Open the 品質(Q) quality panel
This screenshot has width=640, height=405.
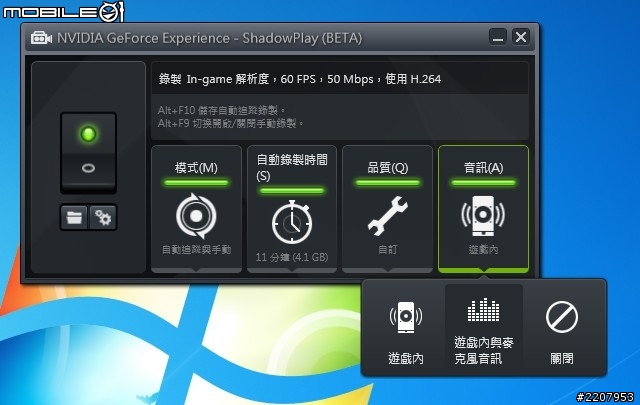pos(387,209)
